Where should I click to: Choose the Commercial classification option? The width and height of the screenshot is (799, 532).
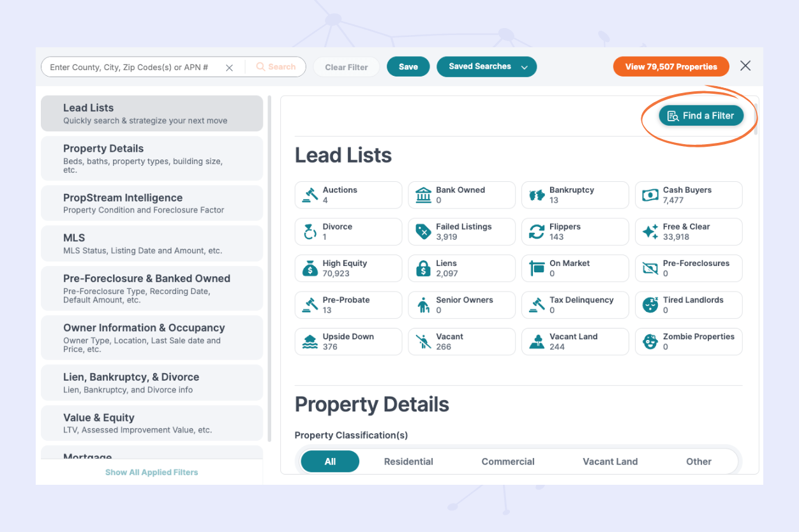pyautogui.click(x=508, y=461)
